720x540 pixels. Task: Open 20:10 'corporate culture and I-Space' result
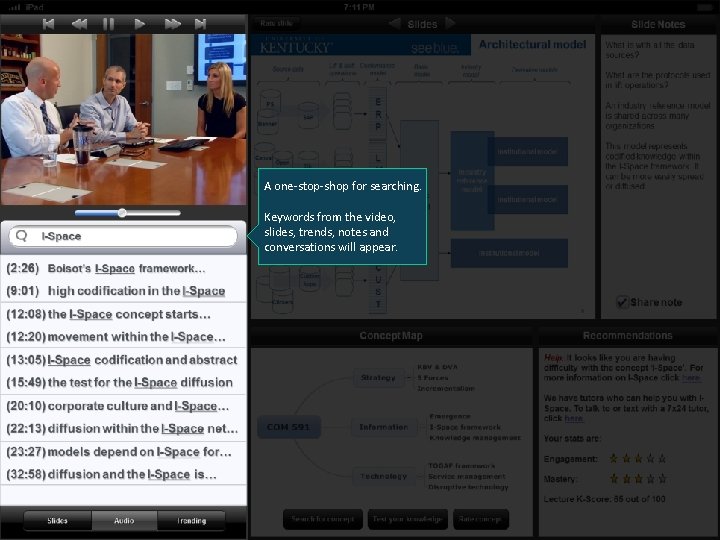click(x=123, y=406)
